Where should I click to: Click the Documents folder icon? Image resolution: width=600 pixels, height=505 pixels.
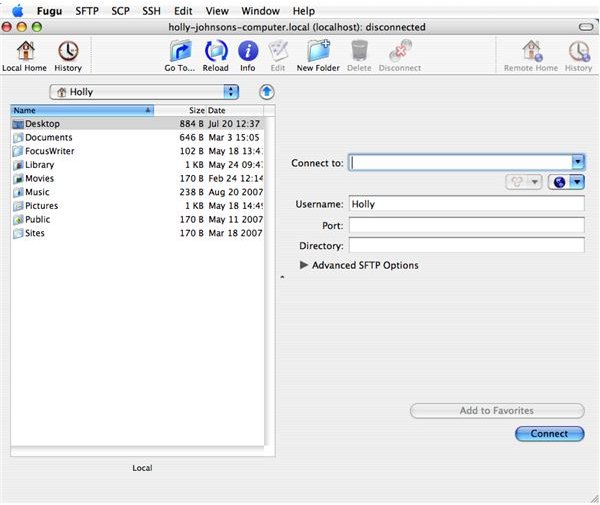tap(18, 137)
